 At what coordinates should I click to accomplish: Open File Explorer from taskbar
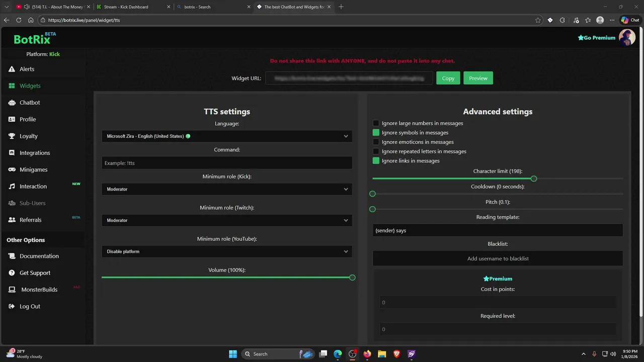(382, 354)
